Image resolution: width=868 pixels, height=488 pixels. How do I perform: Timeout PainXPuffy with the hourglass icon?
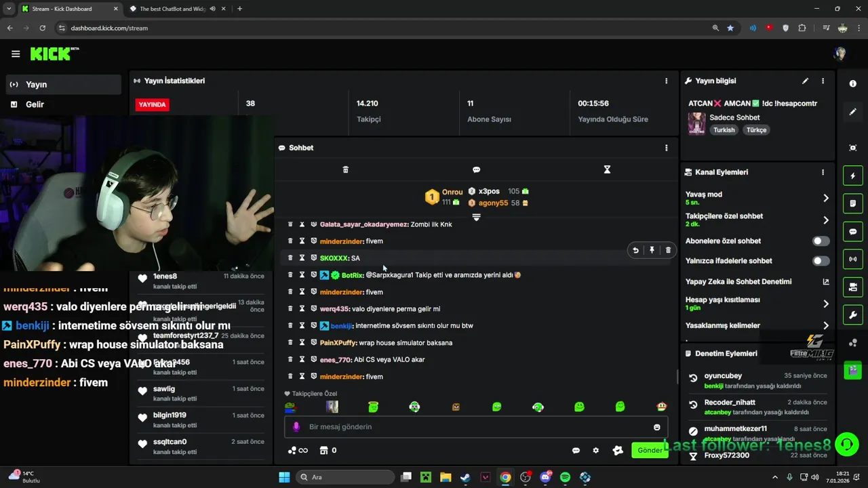(x=302, y=343)
